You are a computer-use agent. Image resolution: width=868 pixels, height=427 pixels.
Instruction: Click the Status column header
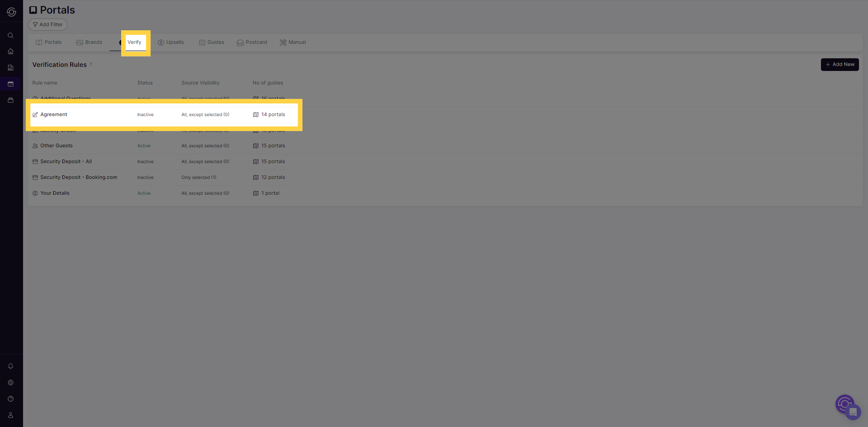[145, 83]
